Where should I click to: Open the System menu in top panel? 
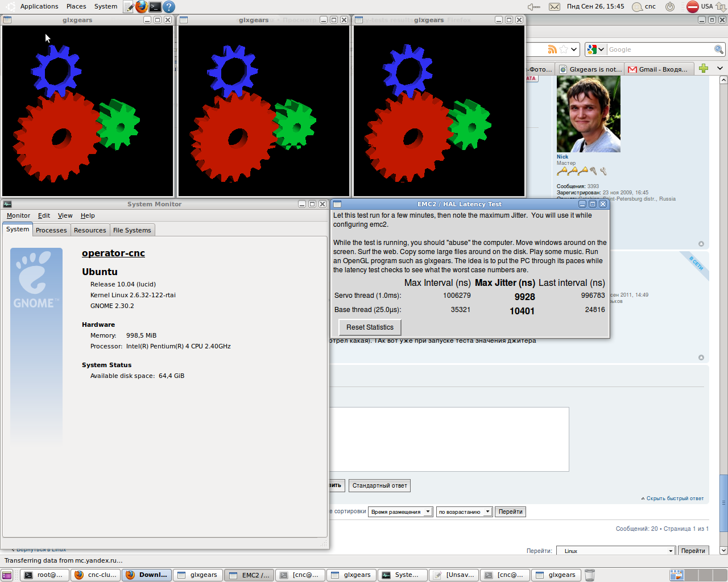[106, 6]
